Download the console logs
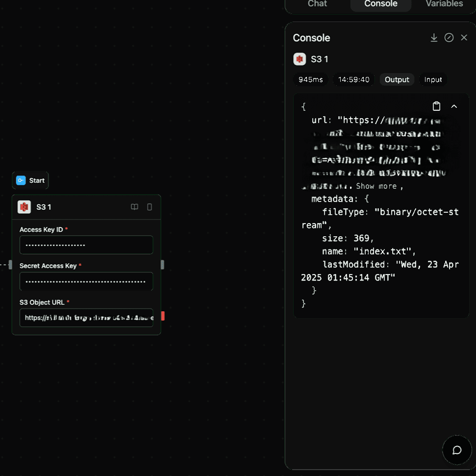 (x=433, y=37)
